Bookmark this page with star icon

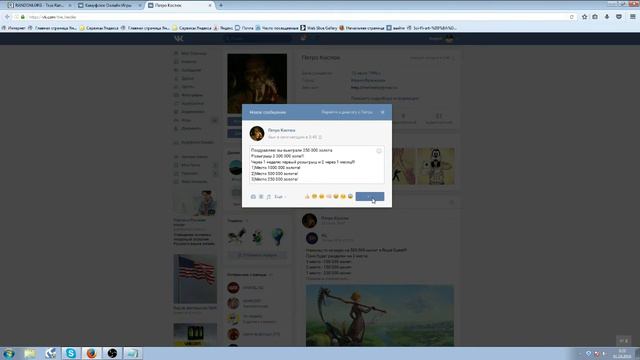pos(584,17)
